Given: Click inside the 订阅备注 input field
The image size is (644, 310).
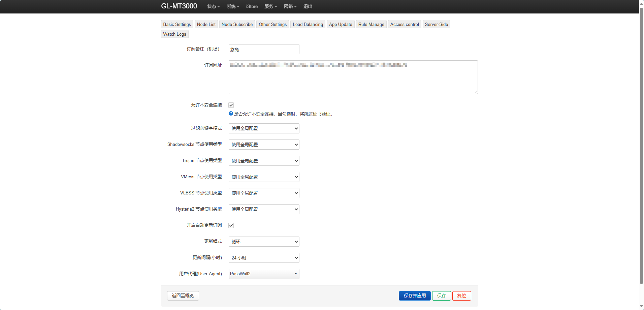Looking at the screenshot, I should coord(263,49).
